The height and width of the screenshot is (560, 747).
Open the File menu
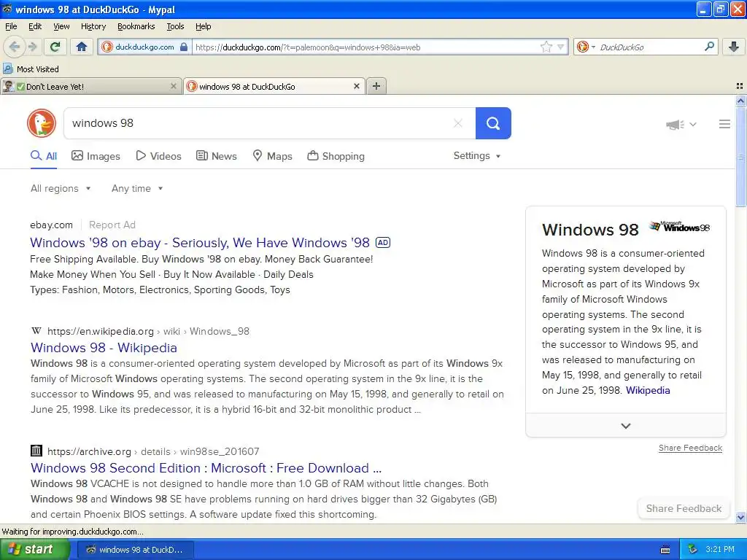coord(11,26)
